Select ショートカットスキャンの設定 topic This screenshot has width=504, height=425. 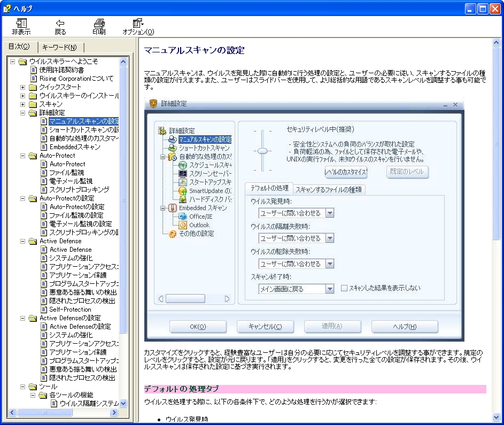84,130
